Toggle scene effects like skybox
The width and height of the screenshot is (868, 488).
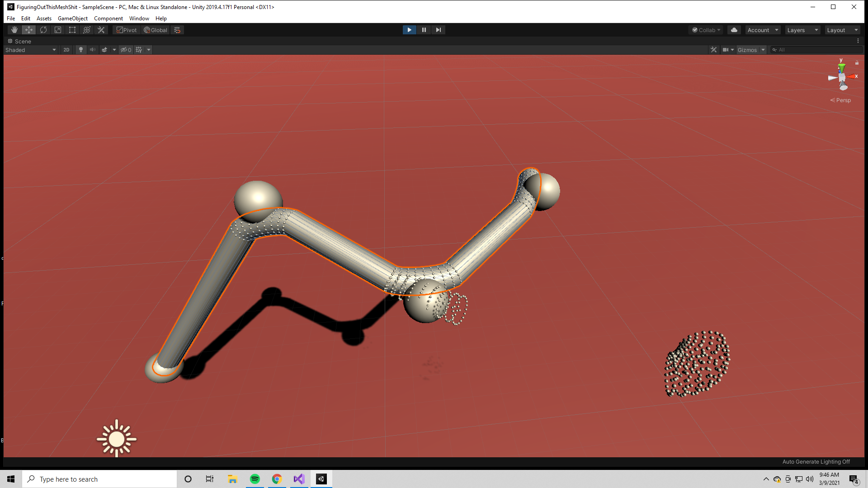[104, 50]
